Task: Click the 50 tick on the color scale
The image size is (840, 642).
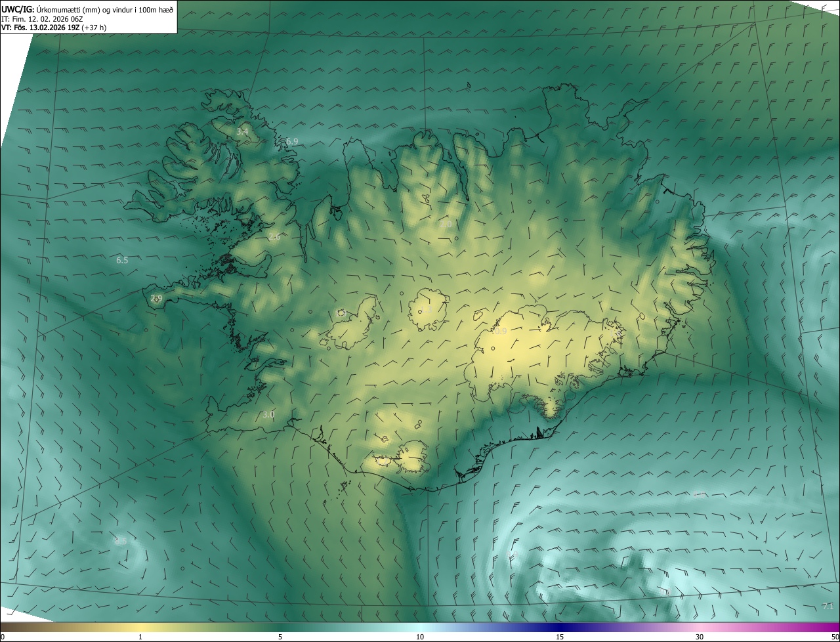Action: click(x=835, y=637)
